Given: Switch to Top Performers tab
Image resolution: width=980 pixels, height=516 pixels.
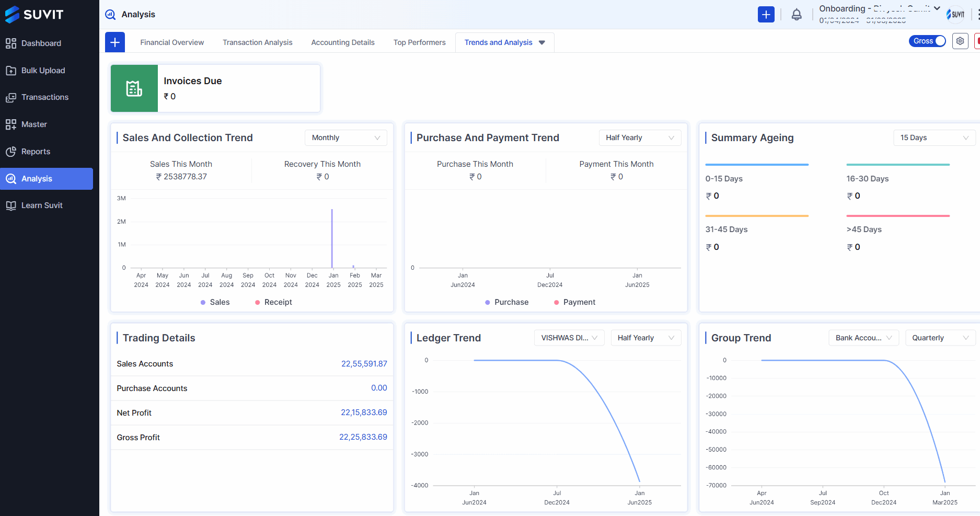Looking at the screenshot, I should point(420,42).
